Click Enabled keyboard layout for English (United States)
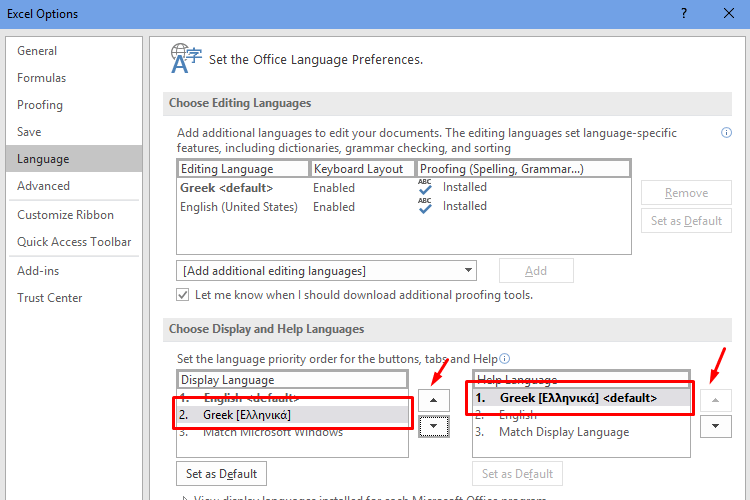This screenshot has height=500, width=750. pos(334,207)
